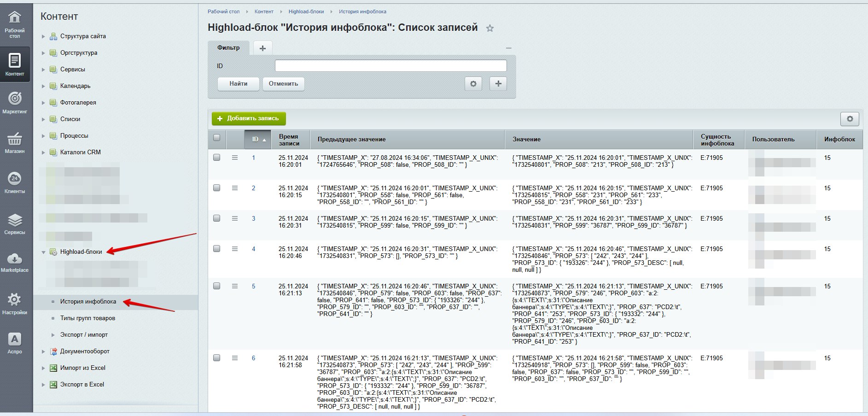Open filter settings gear icon
868x416 pixels.
coord(473,84)
